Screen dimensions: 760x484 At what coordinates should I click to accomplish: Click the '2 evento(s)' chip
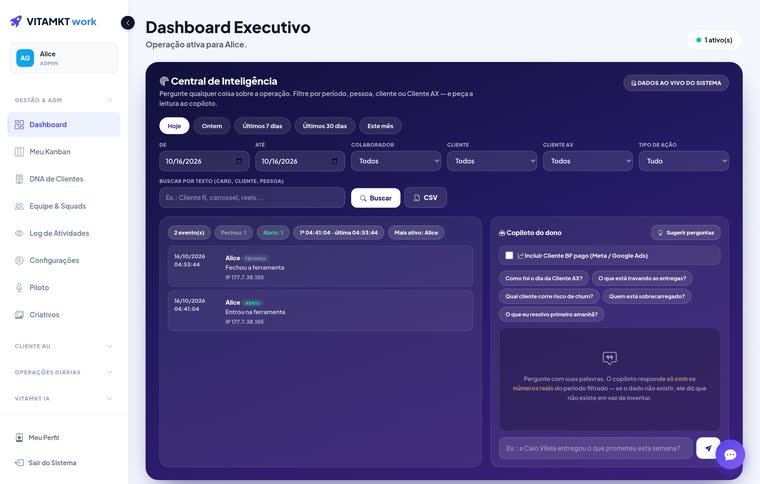[x=189, y=233]
